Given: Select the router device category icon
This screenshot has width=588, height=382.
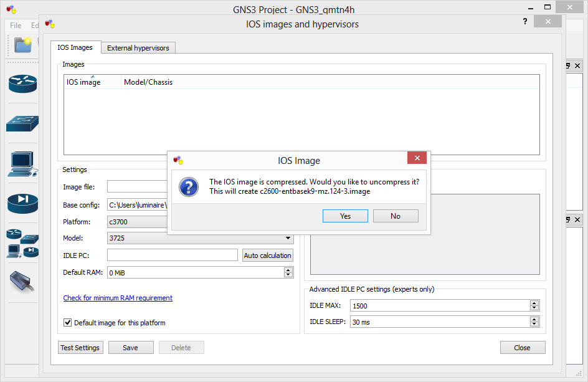Looking at the screenshot, I should 23,84.
